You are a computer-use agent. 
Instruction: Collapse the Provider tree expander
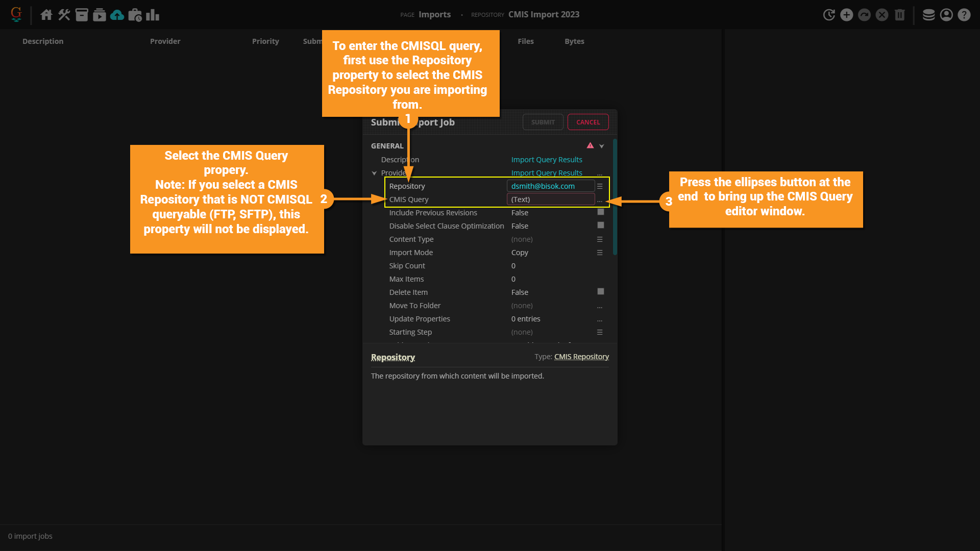pos(374,173)
